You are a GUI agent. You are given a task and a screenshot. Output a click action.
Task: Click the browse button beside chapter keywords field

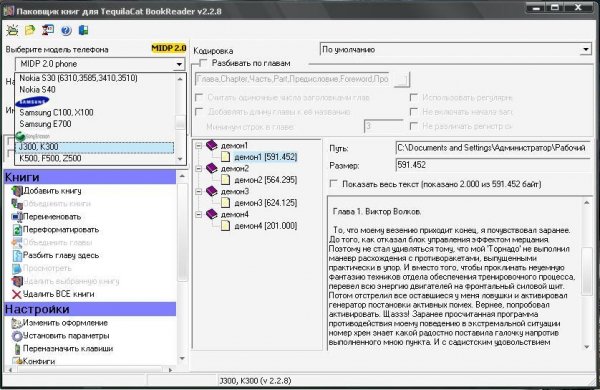tap(402, 79)
